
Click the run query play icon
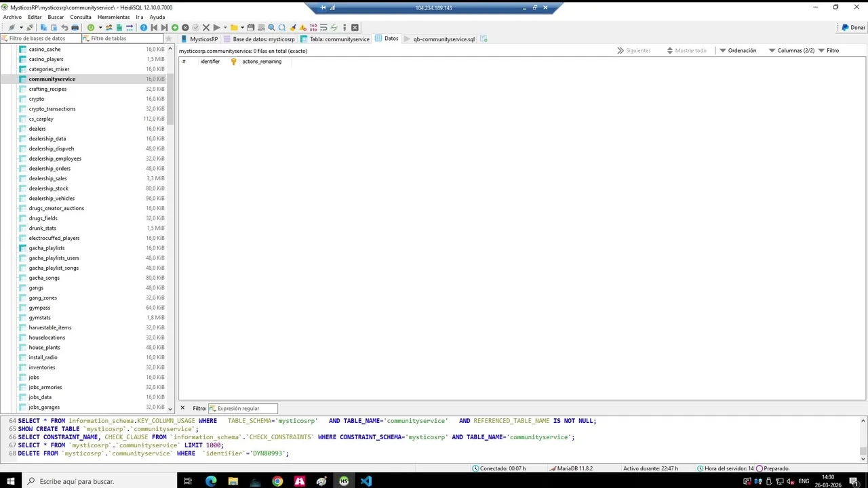click(216, 28)
